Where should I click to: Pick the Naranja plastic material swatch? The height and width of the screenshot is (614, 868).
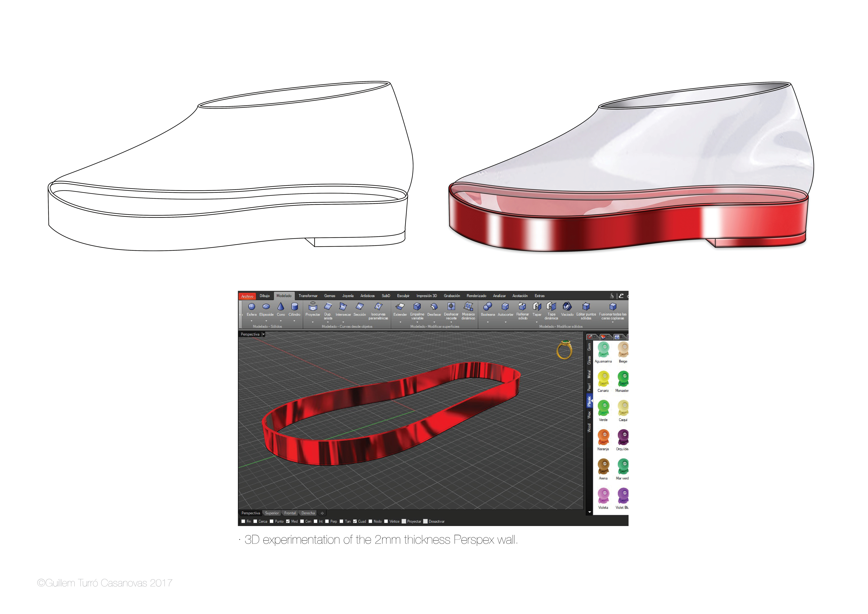point(603,437)
